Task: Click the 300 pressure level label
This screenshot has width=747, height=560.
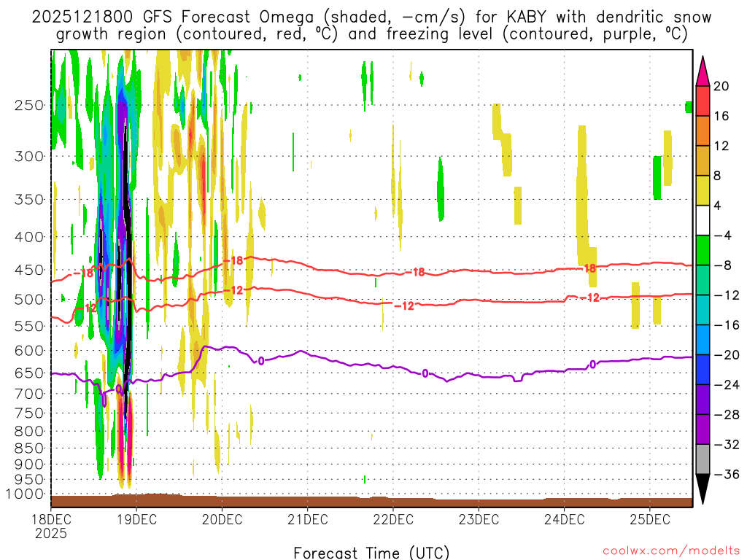Action: pos(29,156)
